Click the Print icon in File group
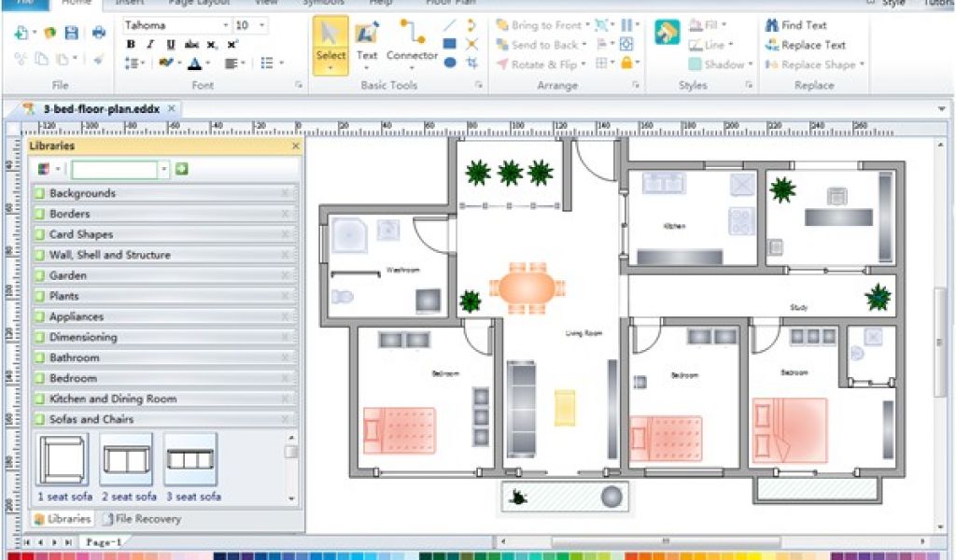The image size is (956, 560). point(99,34)
